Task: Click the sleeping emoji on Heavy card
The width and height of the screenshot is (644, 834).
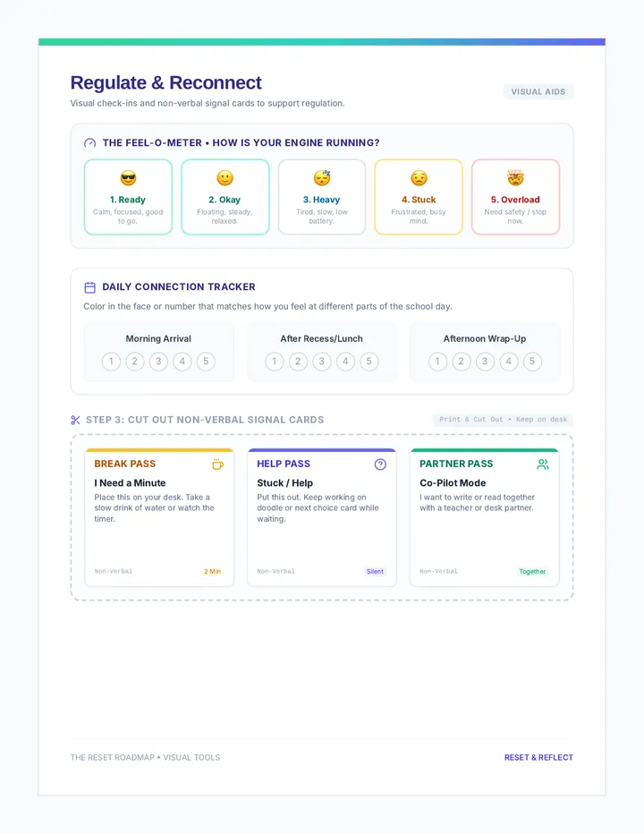Action: click(x=322, y=178)
